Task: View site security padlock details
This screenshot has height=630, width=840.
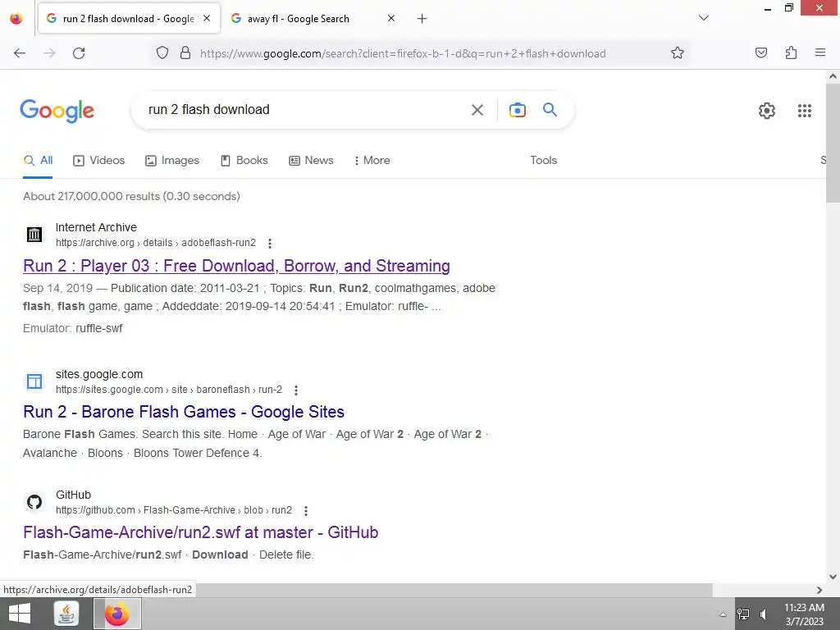Action: tap(185, 53)
